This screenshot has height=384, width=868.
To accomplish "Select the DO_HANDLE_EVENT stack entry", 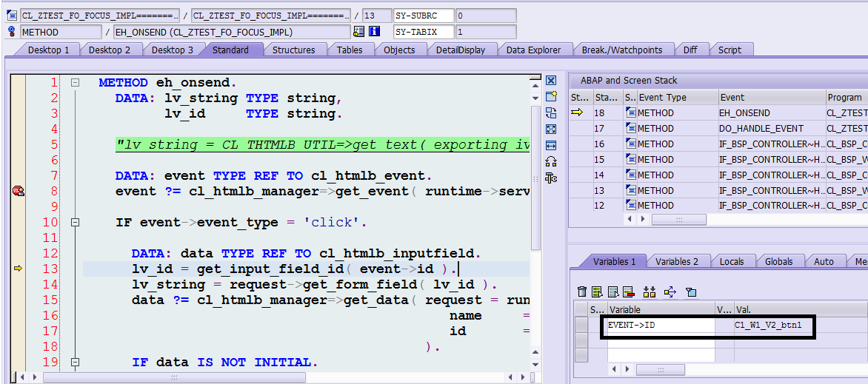I will [x=750, y=129].
